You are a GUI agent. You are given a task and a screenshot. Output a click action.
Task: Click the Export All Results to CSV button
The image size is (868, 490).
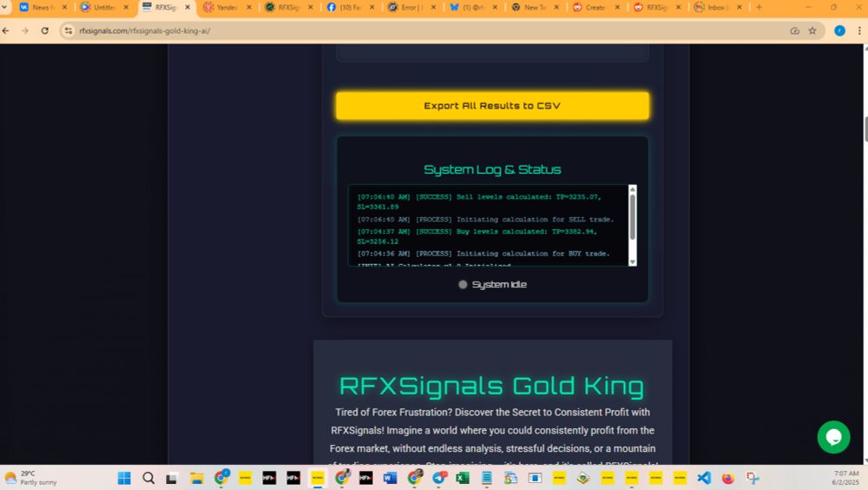[x=492, y=106]
